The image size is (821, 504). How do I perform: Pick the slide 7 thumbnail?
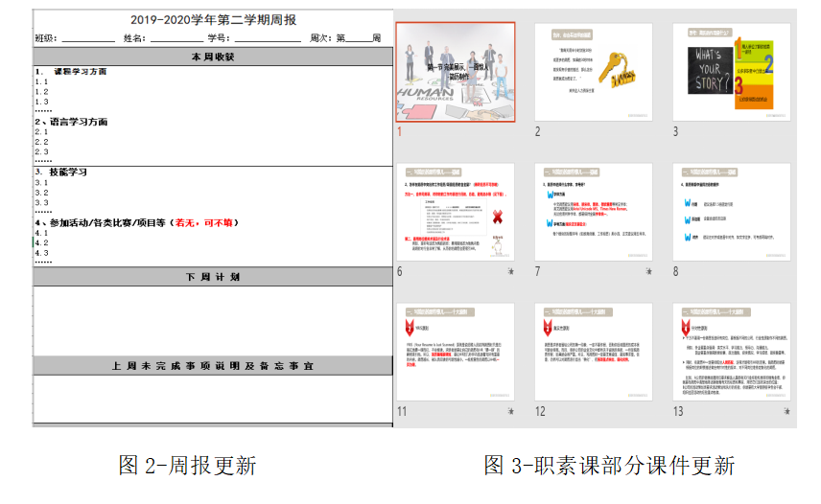tap(594, 213)
